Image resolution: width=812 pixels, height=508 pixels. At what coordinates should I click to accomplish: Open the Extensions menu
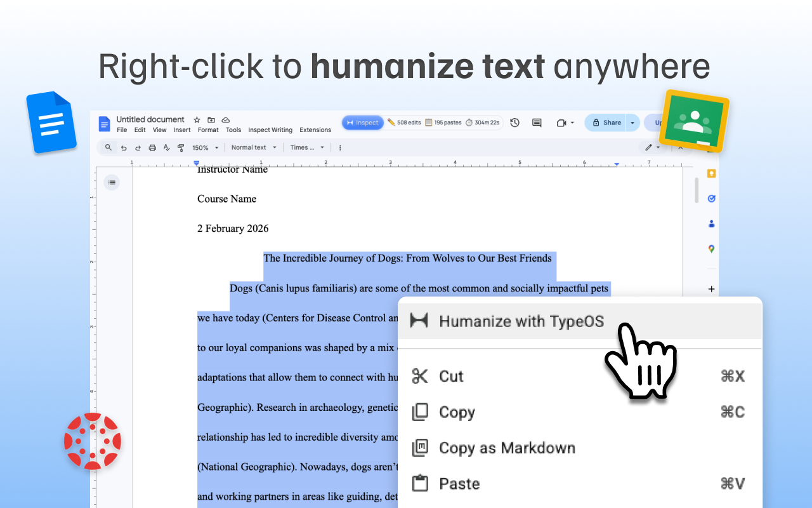tap(315, 130)
